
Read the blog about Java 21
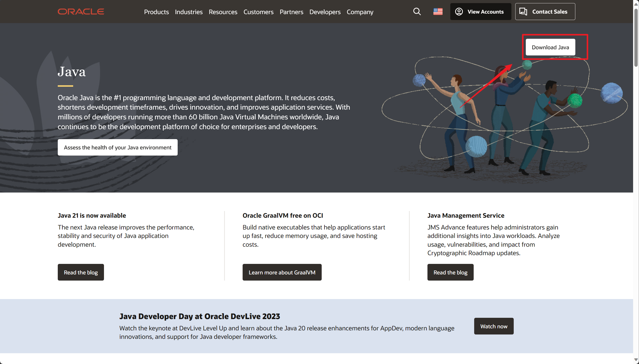point(81,272)
